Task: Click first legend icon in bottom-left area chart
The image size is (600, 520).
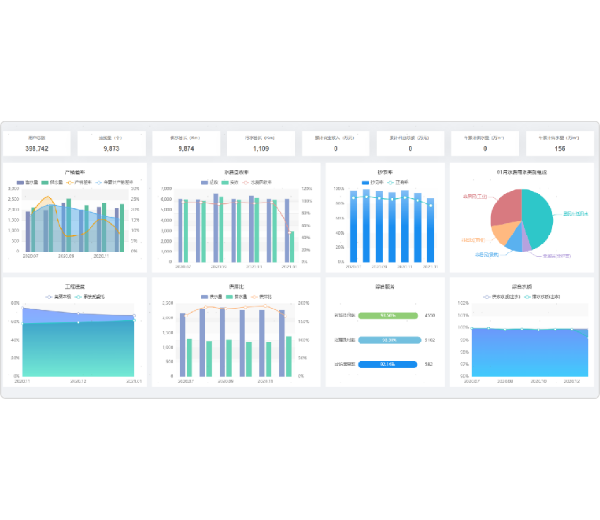Action: click(48, 298)
